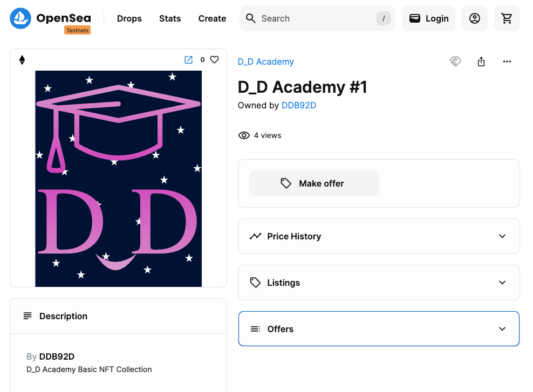Click the Make offer button
This screenshot has width=533, height=392.
pyautogui.click(x=313, y=183)
